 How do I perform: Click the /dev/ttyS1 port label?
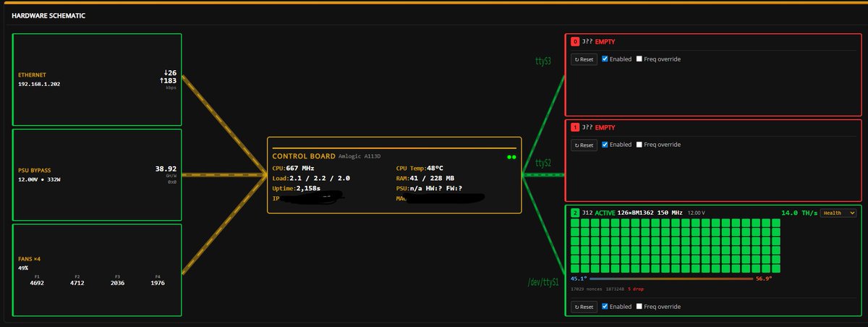(543, 282)
